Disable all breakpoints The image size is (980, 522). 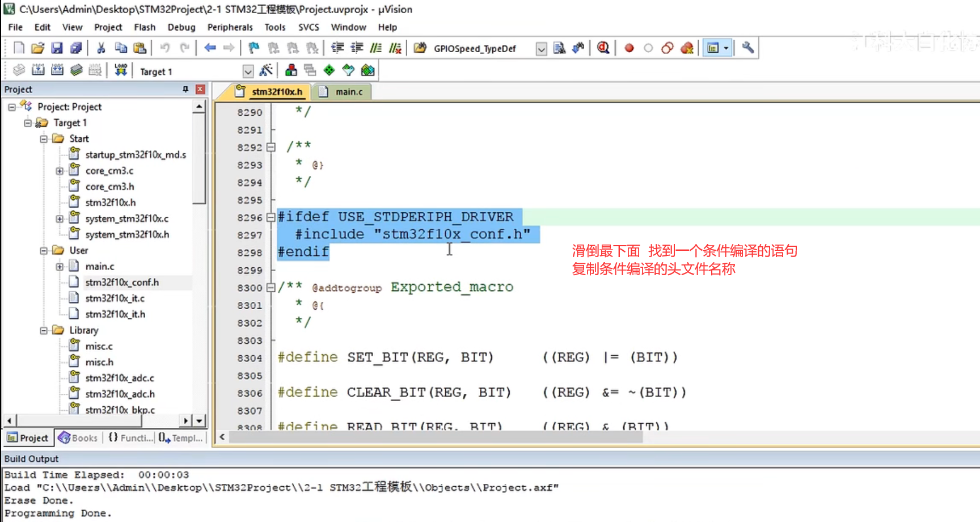pyautogui.click(x=667, y=48)
